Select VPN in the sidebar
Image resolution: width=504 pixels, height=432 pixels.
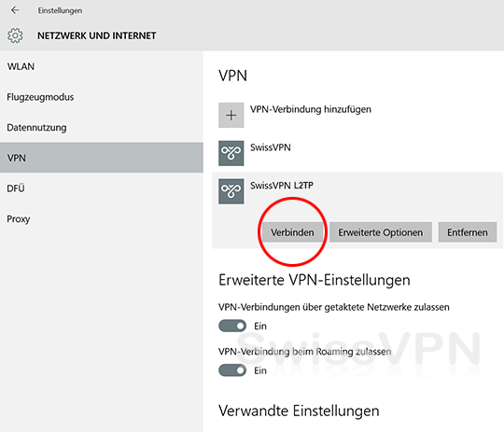coord(102,158)
